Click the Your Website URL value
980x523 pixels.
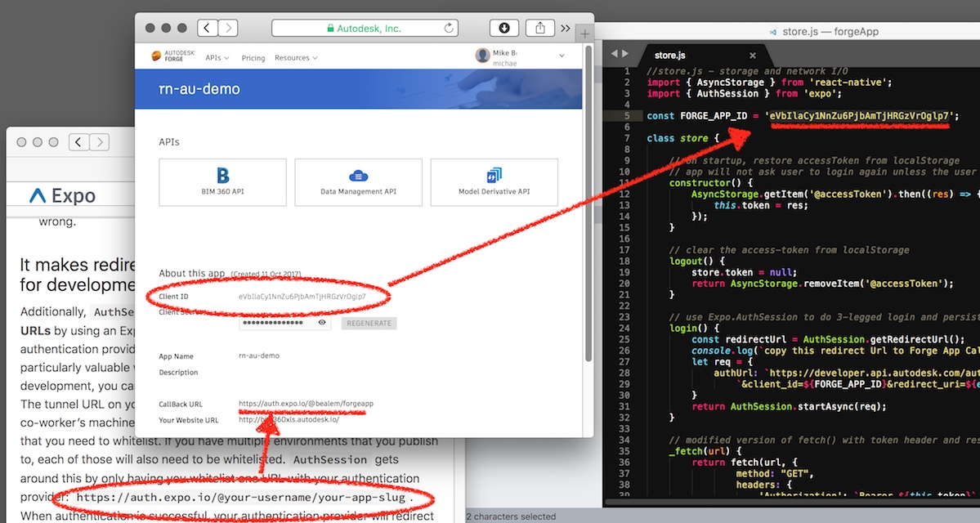289,420
